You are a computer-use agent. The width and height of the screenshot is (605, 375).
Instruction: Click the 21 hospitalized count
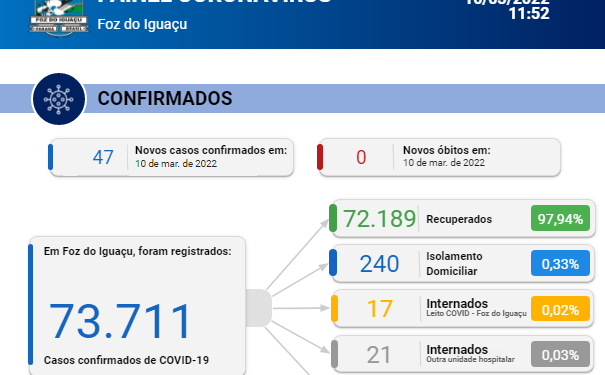click(x=379, y=355)
